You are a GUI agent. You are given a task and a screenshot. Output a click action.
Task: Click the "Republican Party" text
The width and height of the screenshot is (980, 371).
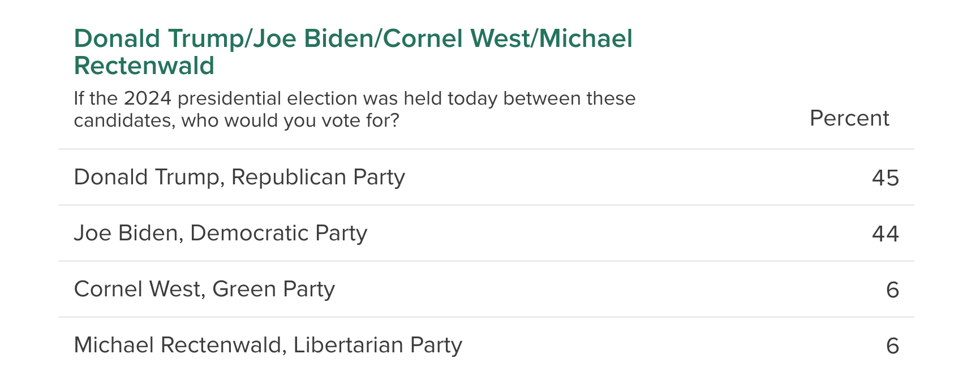318,177
